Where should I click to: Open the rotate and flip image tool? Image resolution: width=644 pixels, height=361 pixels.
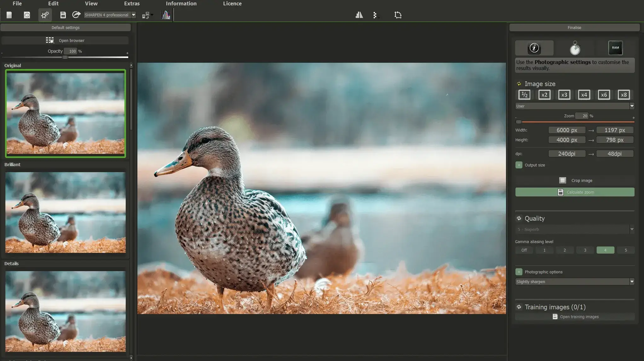pyautogui.click(x=398, y=15)
